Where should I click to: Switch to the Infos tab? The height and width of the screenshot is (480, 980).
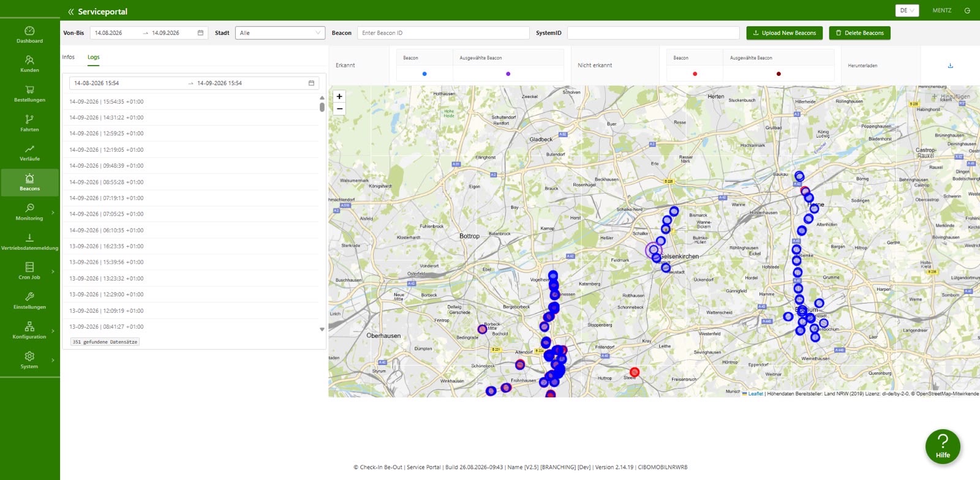coord(69,57)
